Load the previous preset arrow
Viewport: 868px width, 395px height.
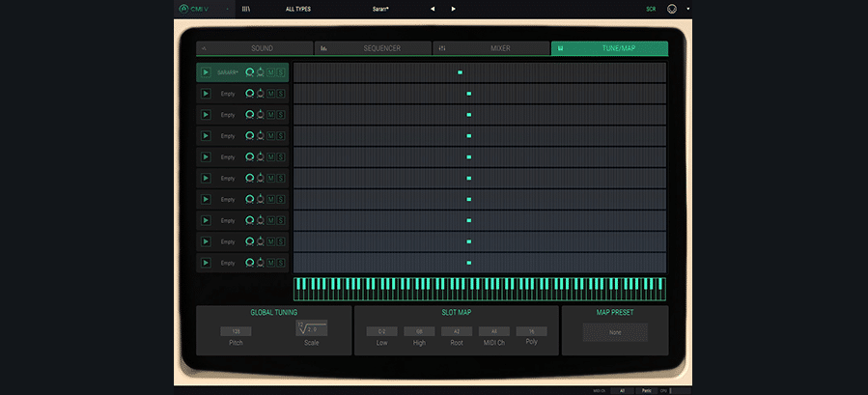[433, 9]
